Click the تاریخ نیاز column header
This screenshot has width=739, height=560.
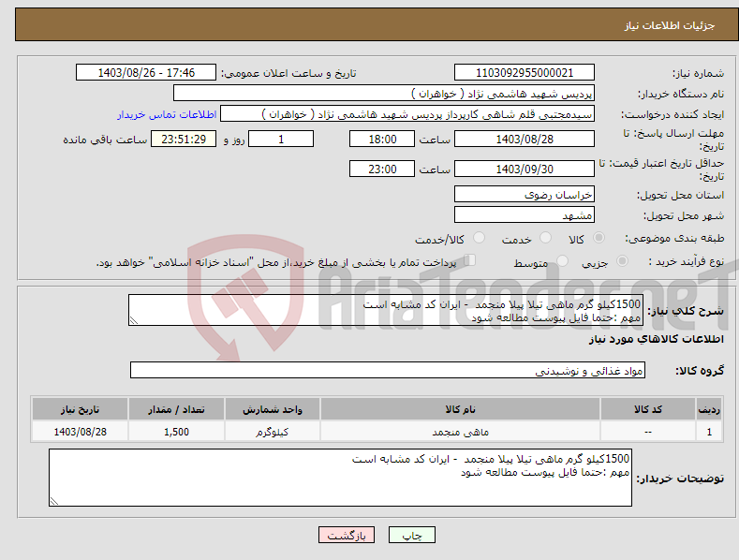[x=81, y=409]
